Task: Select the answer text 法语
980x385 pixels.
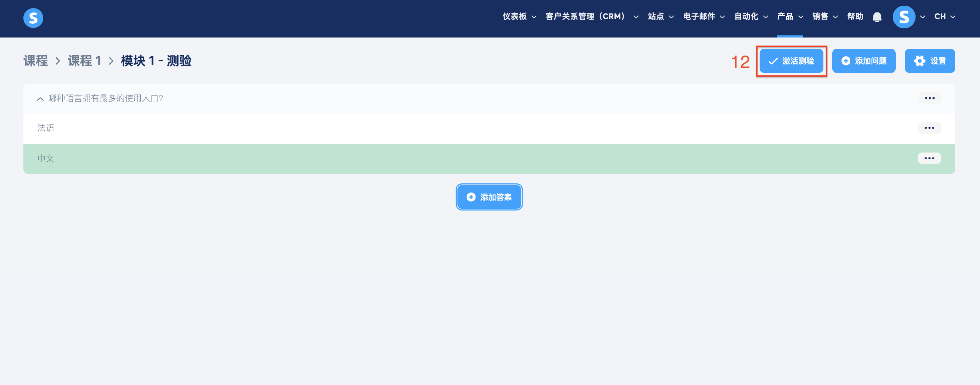Action: 46,128
